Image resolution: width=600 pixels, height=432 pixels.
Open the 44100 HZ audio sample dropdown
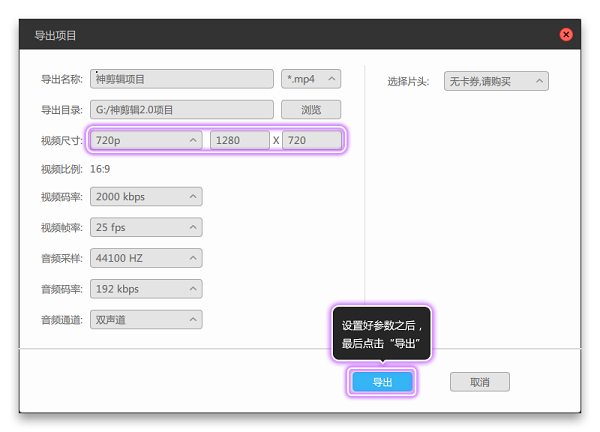(x=146, y=258)
